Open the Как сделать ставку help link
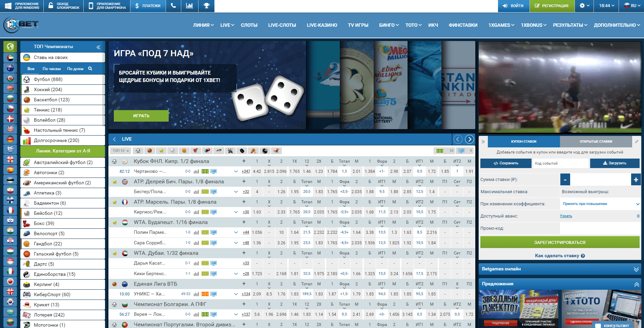 560,256
